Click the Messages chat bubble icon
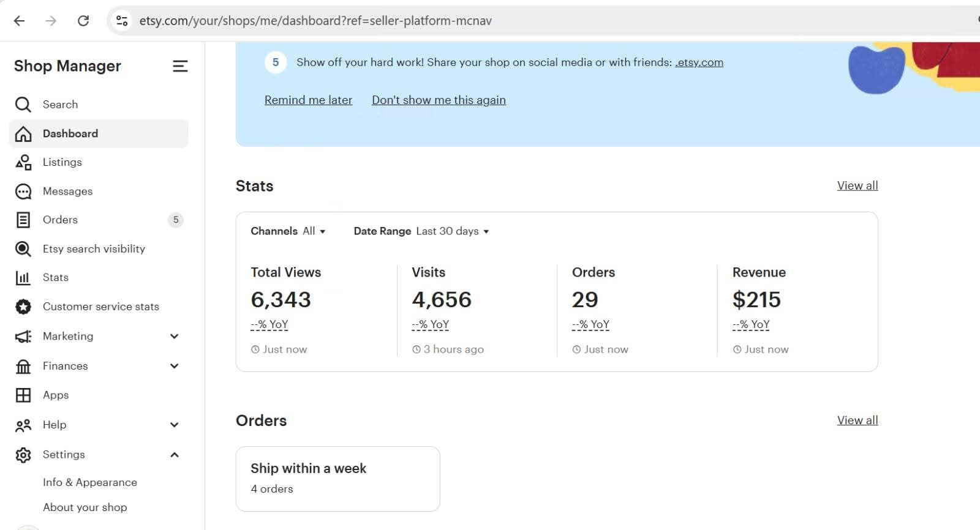Image resolution: width=980 pixels, height=530 pixels. [x=23, y=192]
